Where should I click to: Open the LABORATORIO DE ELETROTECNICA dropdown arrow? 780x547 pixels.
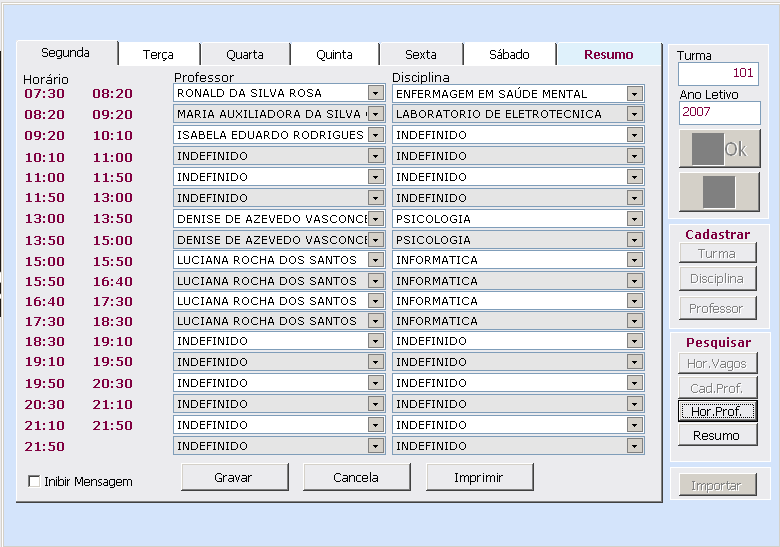[x=634, y=114]
